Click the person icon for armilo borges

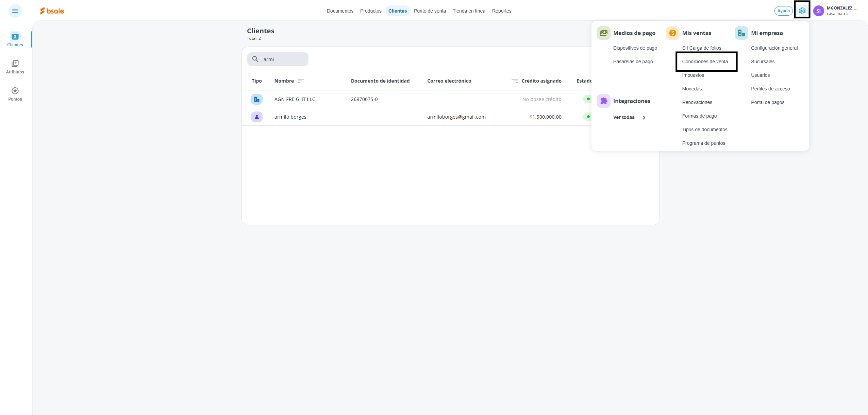point(256,117)
